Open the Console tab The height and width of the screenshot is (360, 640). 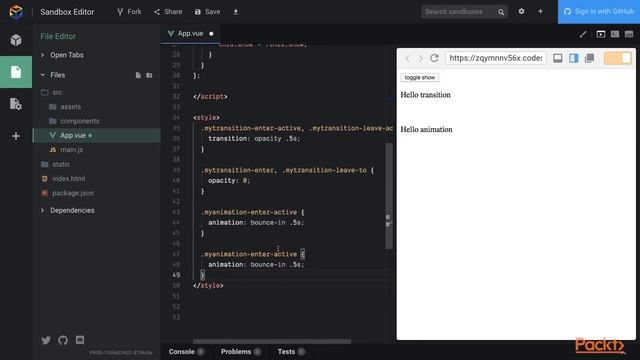[187, 351]
